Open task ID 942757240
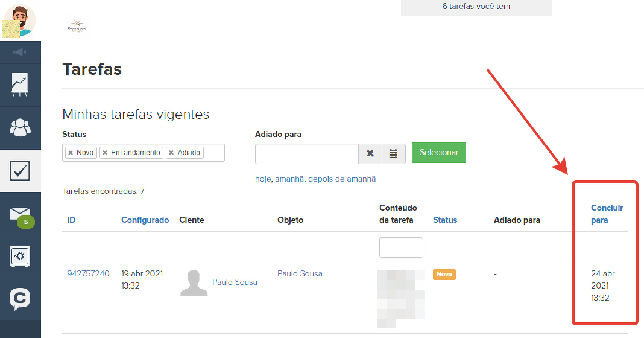The width and height of the screenshot is (644, 338). [88, 273]
